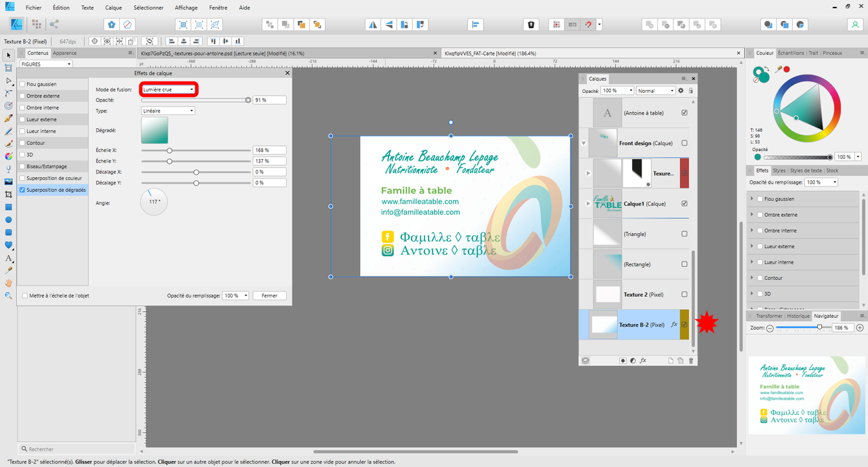Open the Mode de fusion dropdown
The height and width of the screenshot is (467, 868).
pos(168,89)
